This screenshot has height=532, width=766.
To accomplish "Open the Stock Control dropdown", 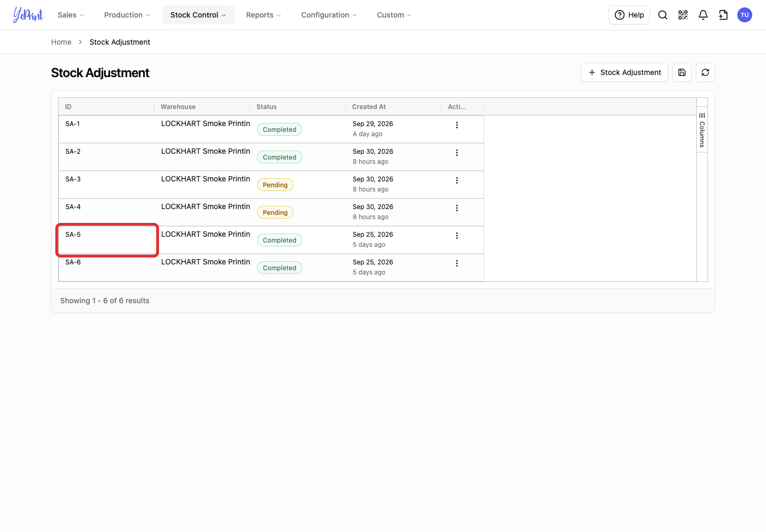I will click(198, 15).
